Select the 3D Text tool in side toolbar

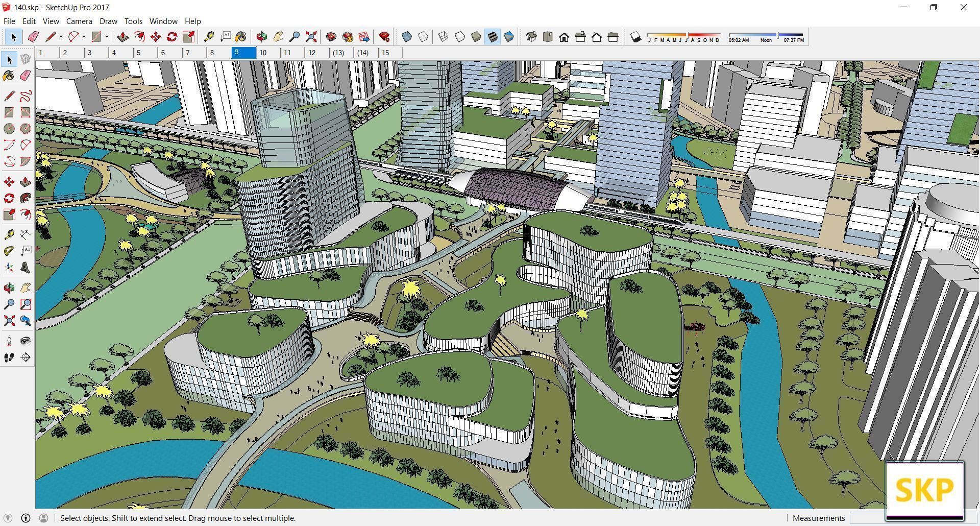click(x=26, y=268)
